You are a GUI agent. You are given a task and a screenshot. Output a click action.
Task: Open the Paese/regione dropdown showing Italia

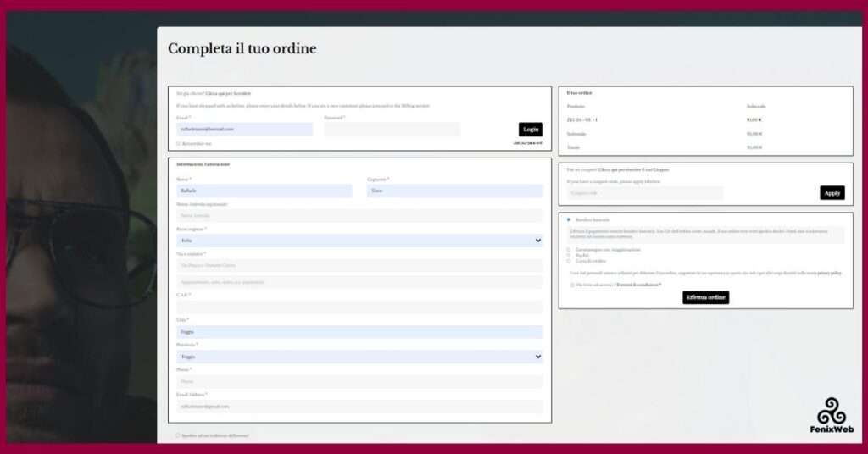coord(359,241)
